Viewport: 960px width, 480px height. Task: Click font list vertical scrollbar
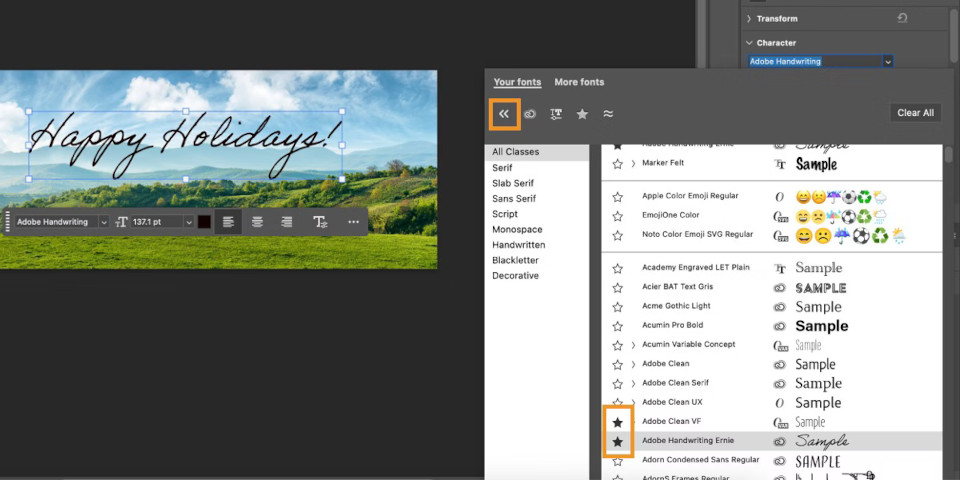(x=948, y=154)
